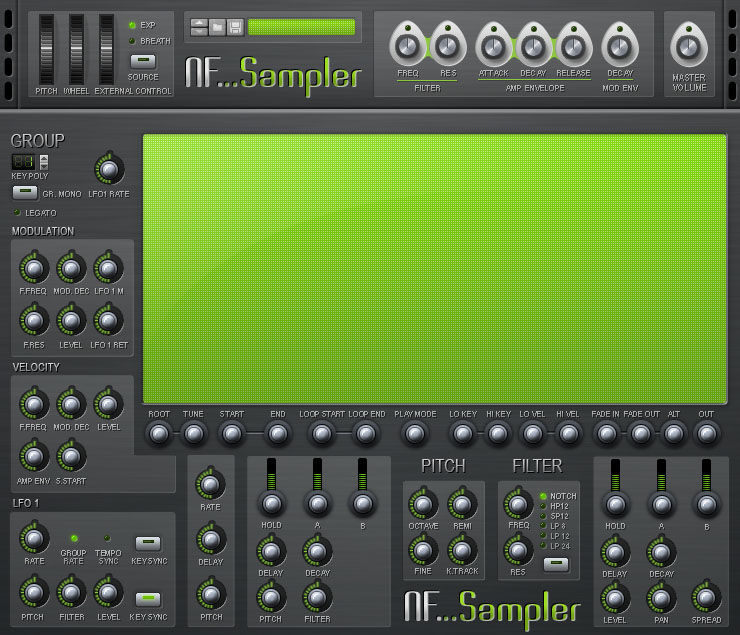Click the LFO1 Rate knob in Group
This screenshot has width=740, height=635.
109,169
